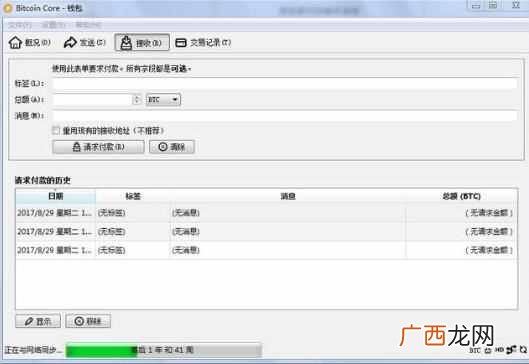Click into the 总额 amount input field
The height and width of the screenshot is (364, 529).
pyautogui.click(x=92, y=100)
